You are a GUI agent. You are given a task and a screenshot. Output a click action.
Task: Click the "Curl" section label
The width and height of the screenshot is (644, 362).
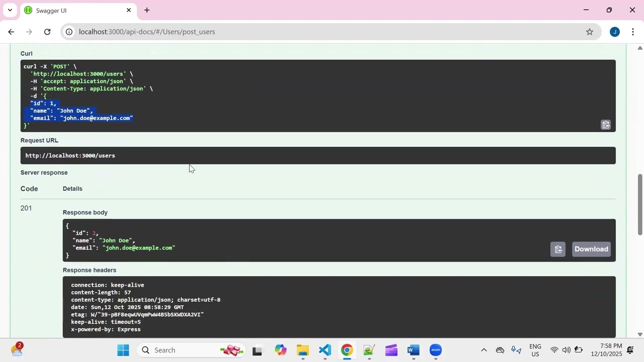pos(26,53)
